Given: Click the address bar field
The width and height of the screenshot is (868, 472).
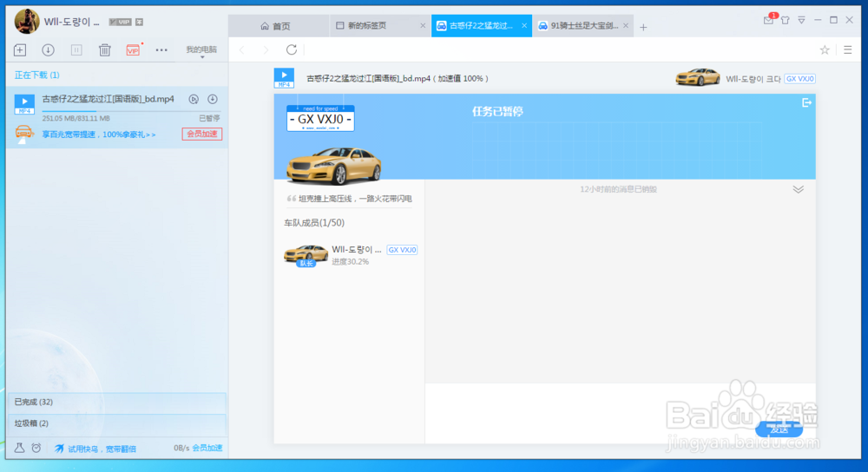Looking at the screenshot, I should (559, 49).
